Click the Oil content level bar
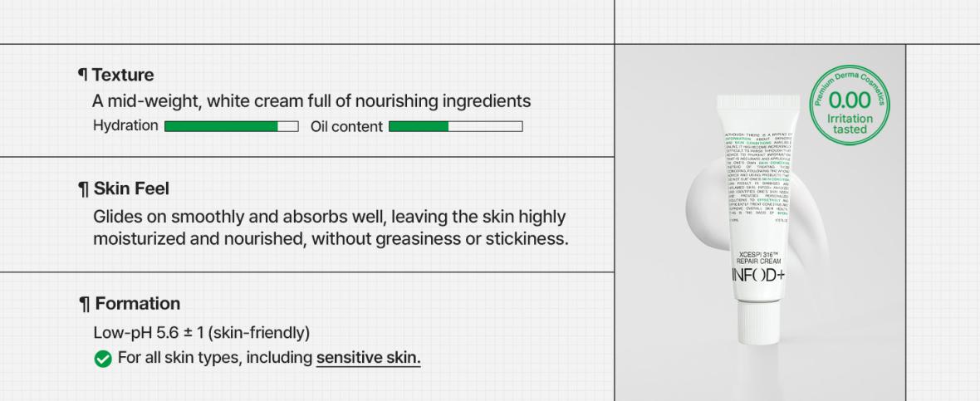This screenshot has height=401, width=980. coord(456,126)
